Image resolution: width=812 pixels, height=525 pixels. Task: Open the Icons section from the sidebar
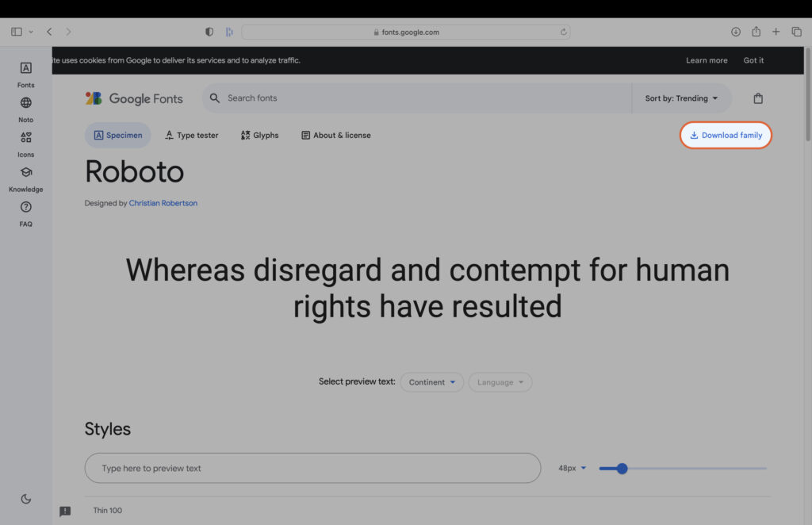click(x=25, y=143)
